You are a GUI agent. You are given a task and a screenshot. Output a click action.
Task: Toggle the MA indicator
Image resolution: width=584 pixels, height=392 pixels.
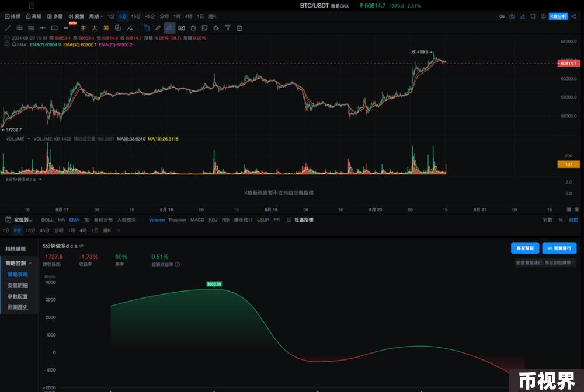tap(61, 220)
